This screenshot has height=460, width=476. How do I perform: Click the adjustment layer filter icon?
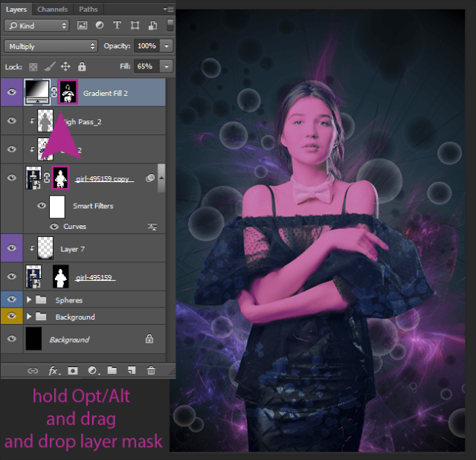tap(100, 25)
